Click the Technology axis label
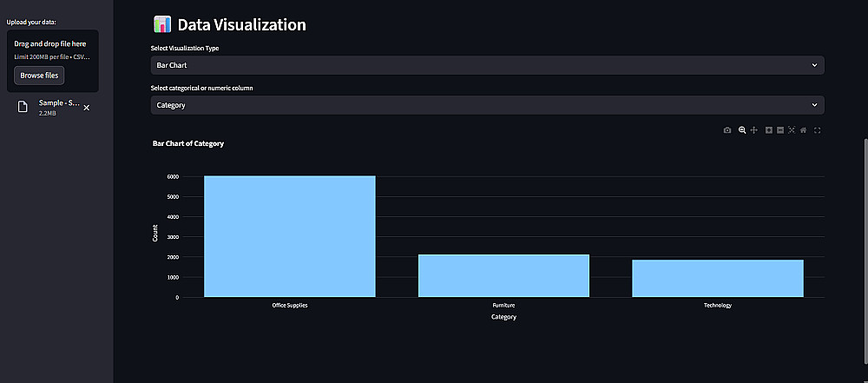The image size is (868, 383). [x=718, y=306]
